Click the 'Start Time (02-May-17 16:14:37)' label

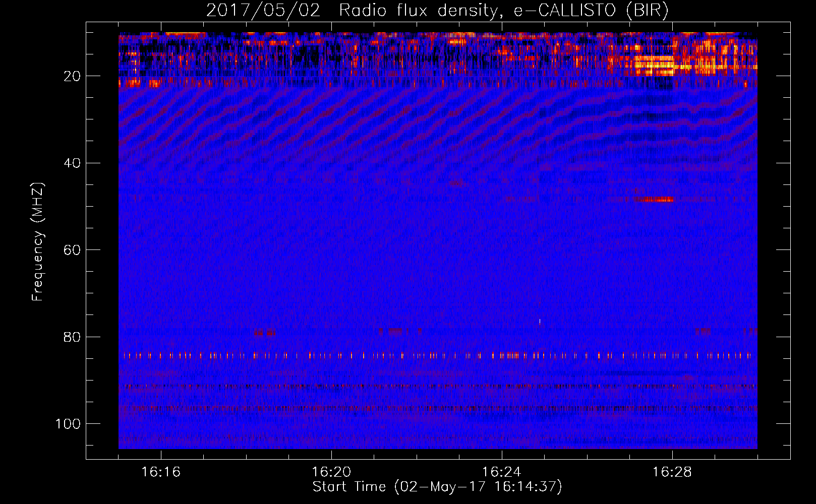click(x=437, y=487)
